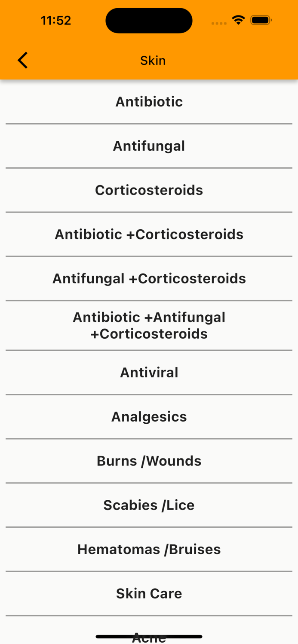298x644 pixels.
Task: Open the Antifungal category
Action: (x=149, y=146)
